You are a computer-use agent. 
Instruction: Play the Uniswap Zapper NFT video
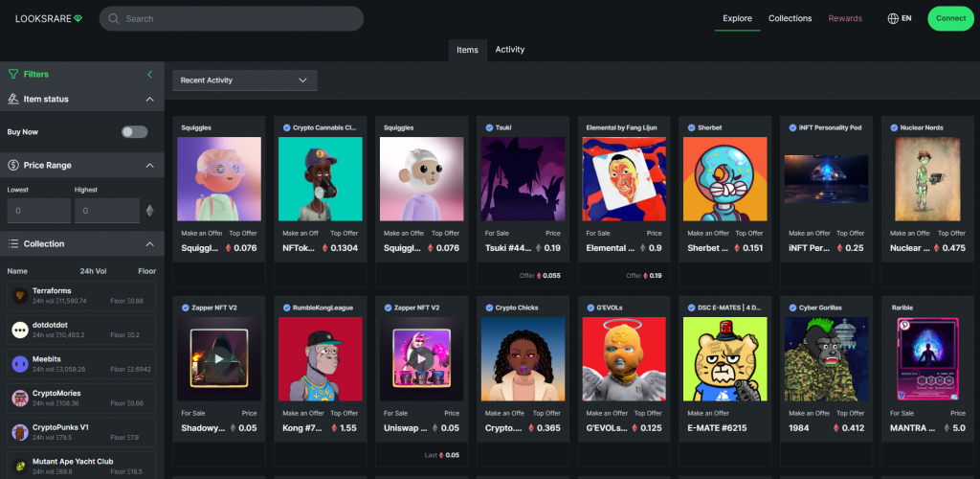coord(421,359)
